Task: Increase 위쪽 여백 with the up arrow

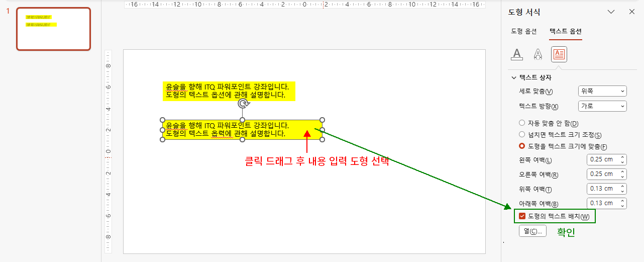Action: 623,186
